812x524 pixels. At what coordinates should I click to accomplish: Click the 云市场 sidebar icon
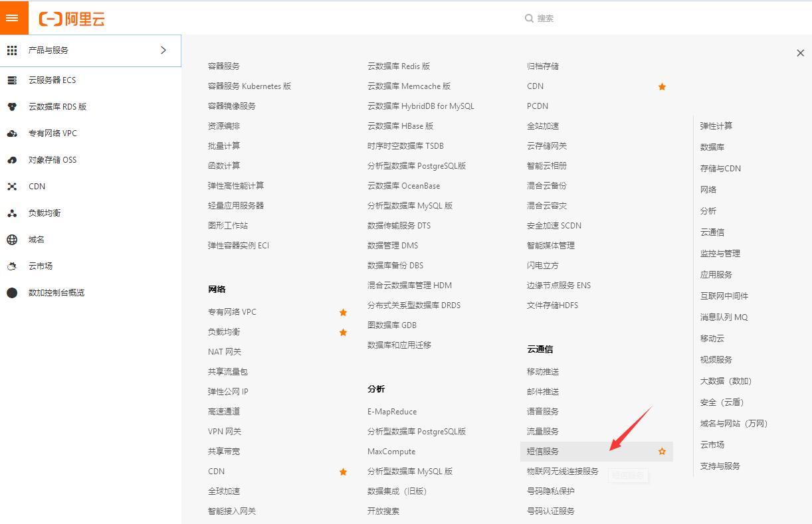coord(12,266)
